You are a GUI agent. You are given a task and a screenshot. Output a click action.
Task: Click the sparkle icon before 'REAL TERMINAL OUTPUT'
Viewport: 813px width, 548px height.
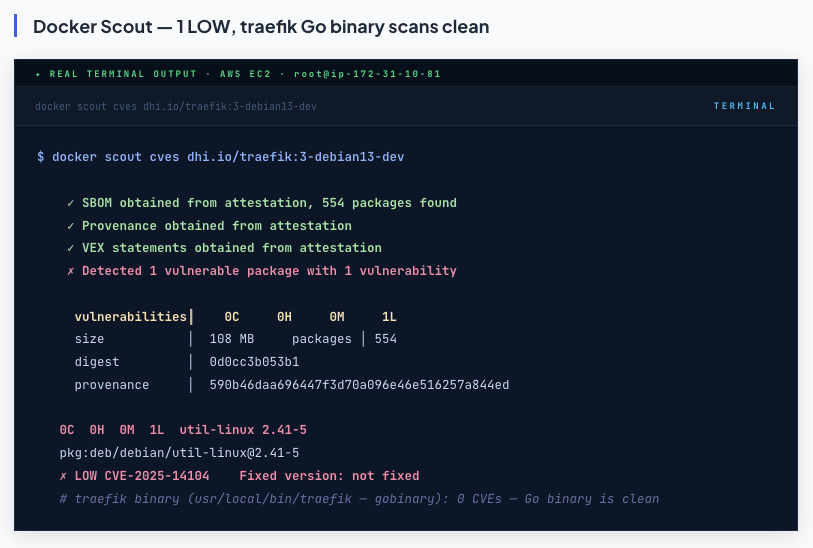(x=38, y=74)
